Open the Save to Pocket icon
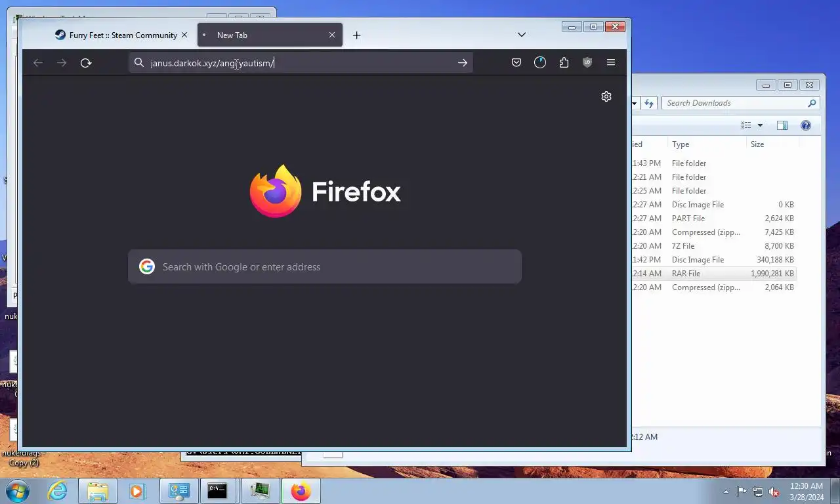Image resolution: width=840 pixels, height=504 pixels. (x=516, y=62)
